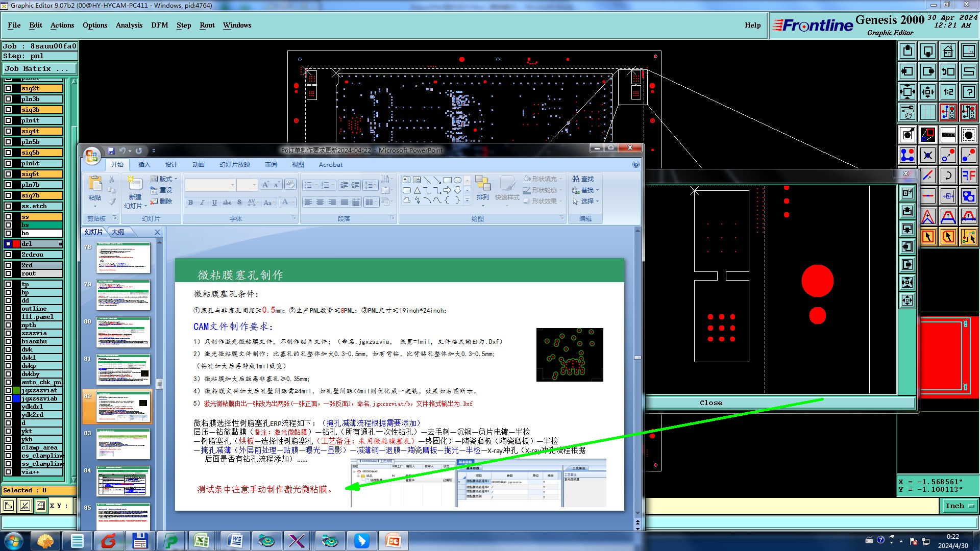The image size is (980, 551).
Task: Click the 1:2 zoom icon
Action: [x=948, y=92]
